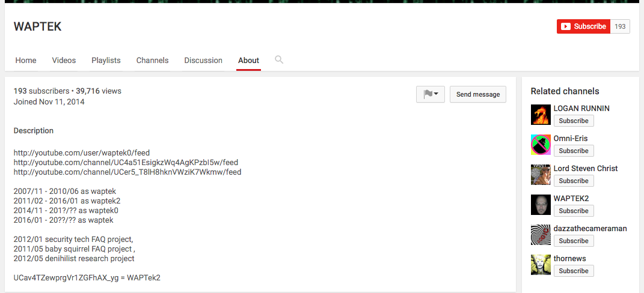The height and width of the screenshot is (293, 644).
Task: Subscribe to WAPTEK2
Action: coord(574,211)
